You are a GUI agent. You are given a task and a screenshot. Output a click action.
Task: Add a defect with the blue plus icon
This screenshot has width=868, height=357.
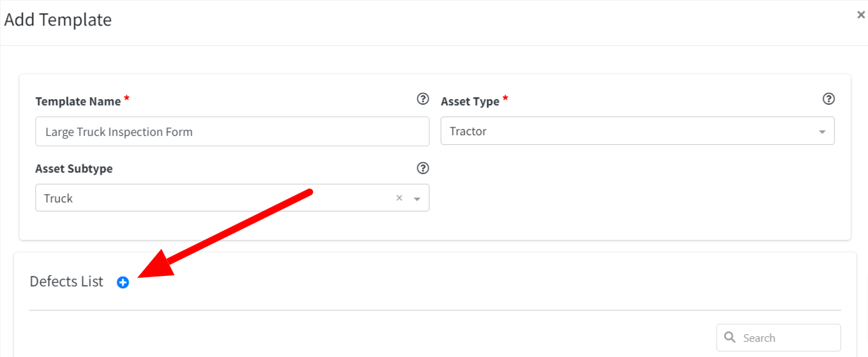123,282
